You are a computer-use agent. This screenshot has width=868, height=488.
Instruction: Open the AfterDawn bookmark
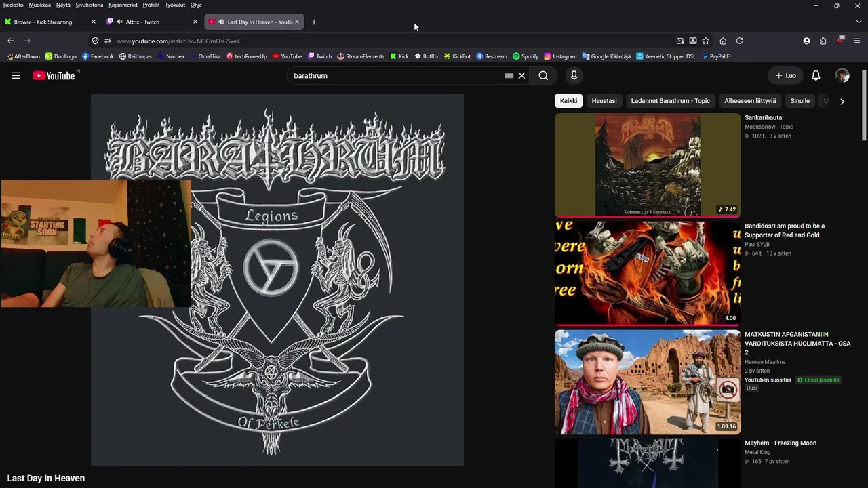pos(22,56)
